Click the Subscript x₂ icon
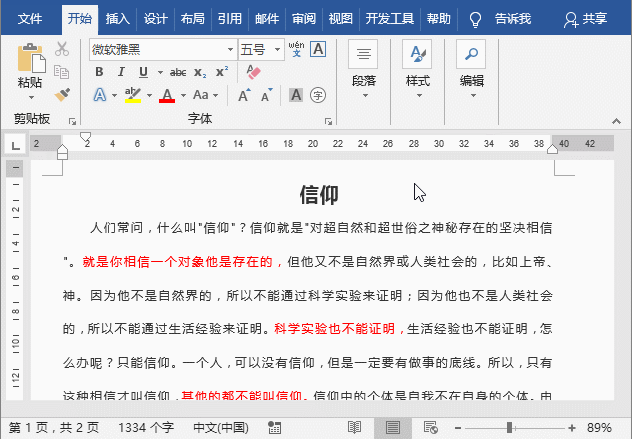This screenshot has width=632, height=439. [200, 72]
